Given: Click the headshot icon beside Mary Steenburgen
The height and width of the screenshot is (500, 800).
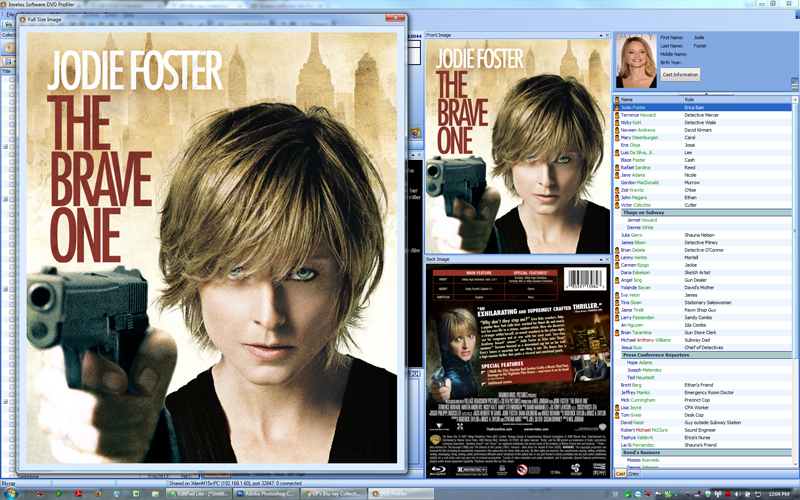Looking at the screenshot, I should 617,138.
